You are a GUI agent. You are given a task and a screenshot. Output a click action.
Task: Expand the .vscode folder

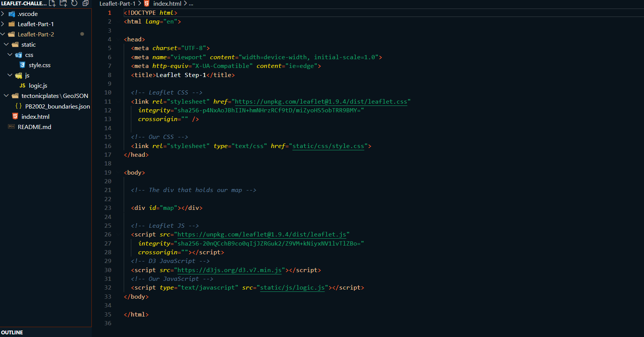[x=3, y=14]
